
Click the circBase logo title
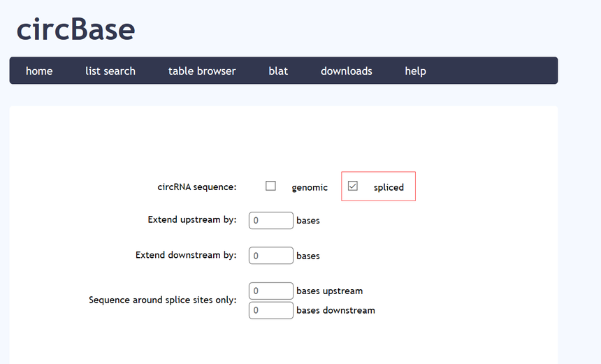pos(75,29)
